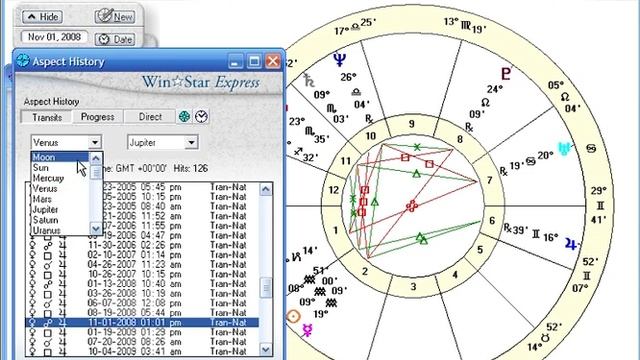The width and height of the screenshot is (640, 360).
Task: Click house number 3 on chart wheel
Action: point(413,287)
